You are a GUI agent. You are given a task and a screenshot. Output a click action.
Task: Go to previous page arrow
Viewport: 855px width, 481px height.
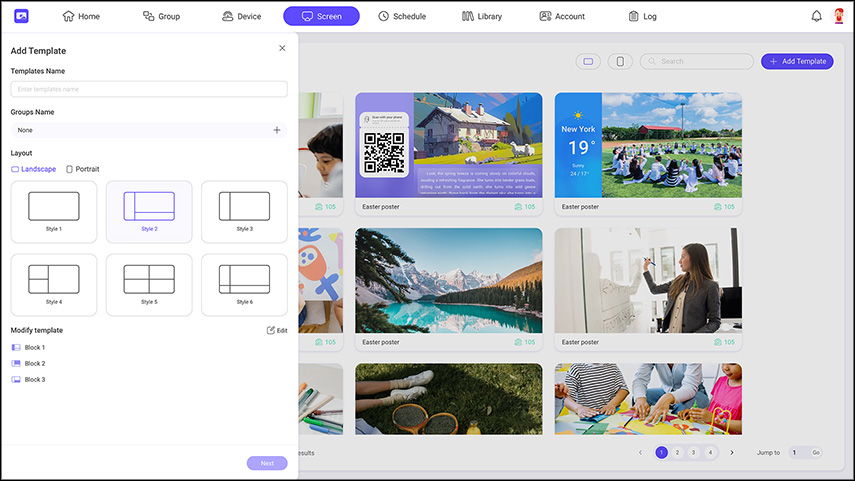[x=640, y=453]
